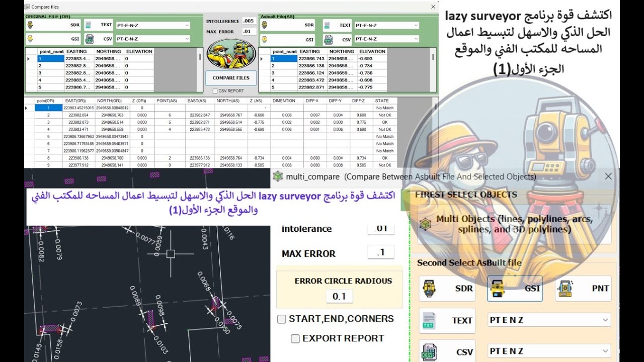Select ELEVATION column header in Asbuilt File table

click(372, 51)
